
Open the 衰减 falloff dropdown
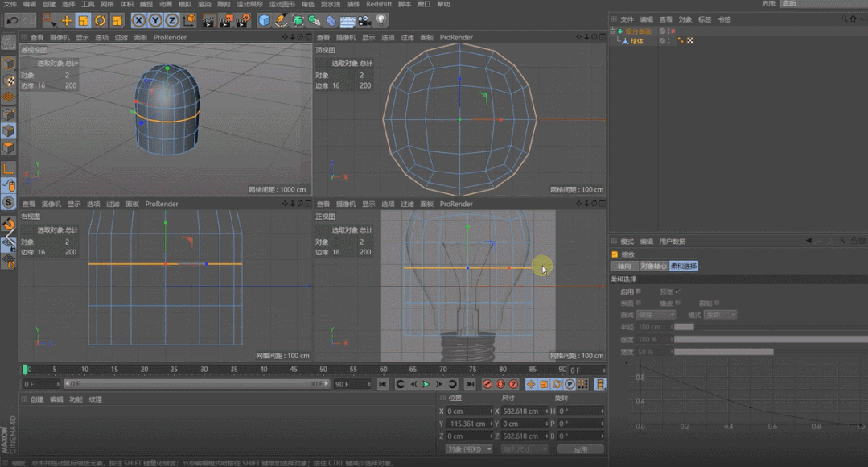tap(656, 315)
